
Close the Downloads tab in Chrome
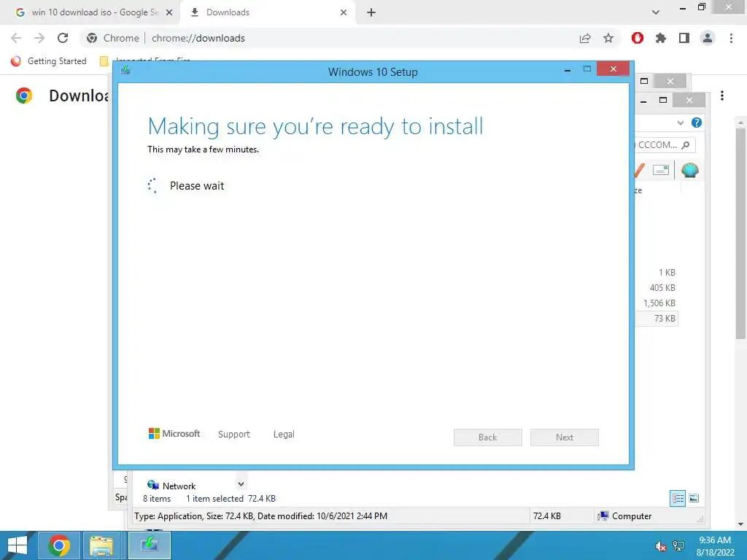click(x=344, y=12)
